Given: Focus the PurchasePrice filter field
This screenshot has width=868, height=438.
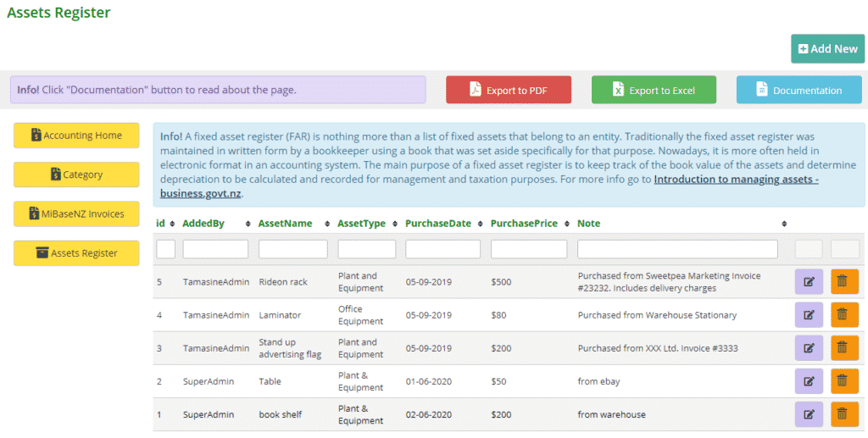Looking at the screenshot, I should pyautogui.click(x=529, y=249).
